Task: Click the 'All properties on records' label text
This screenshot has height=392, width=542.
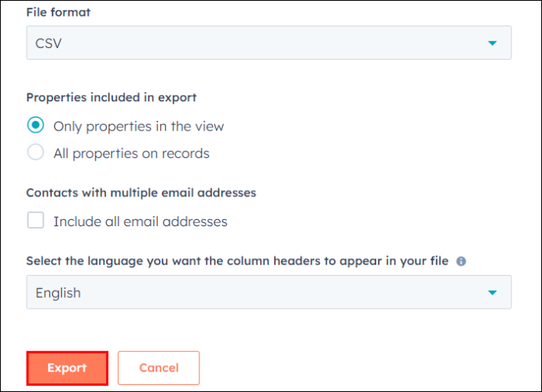Action: 131,153
